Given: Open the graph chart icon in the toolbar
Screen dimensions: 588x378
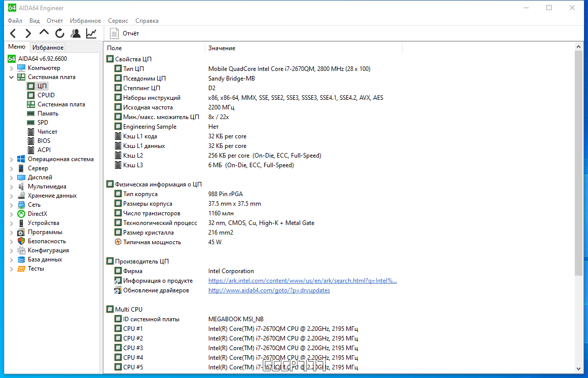Looking at the screenshot, I should 91,33.
